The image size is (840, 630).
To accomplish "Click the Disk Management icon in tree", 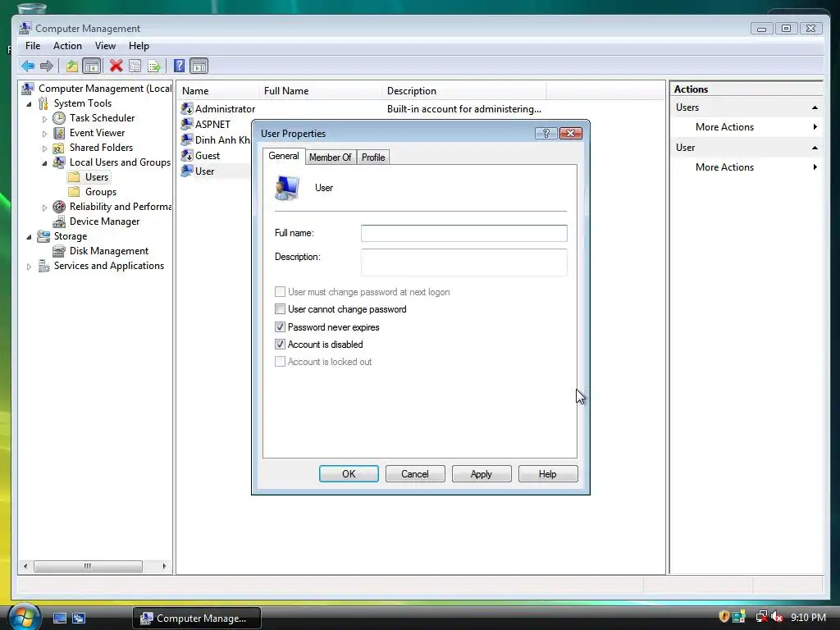I will tap(59, 251).
